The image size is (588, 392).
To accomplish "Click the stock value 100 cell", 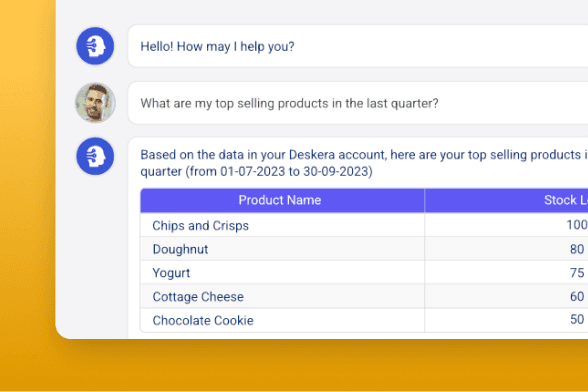I will tap(506, 225).
